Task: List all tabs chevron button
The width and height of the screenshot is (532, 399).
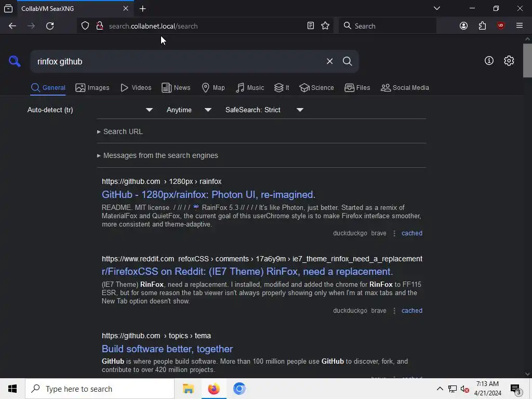Action: tap(436, 8)
